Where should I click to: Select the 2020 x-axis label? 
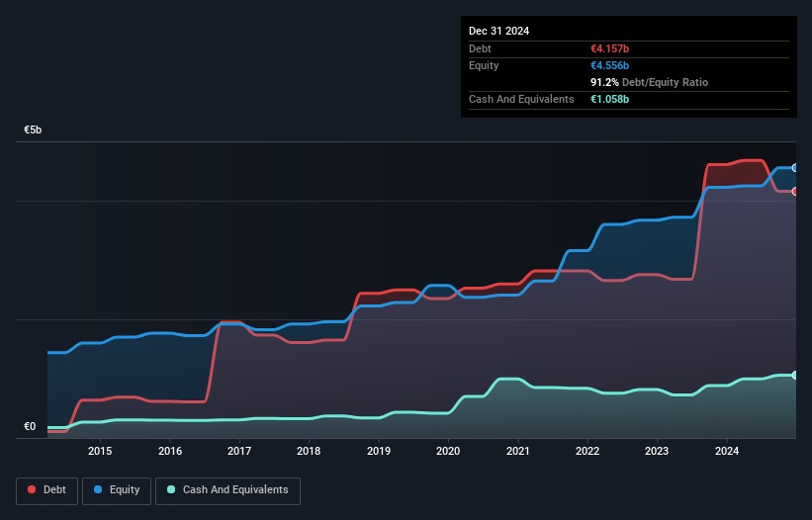[448, 452]
